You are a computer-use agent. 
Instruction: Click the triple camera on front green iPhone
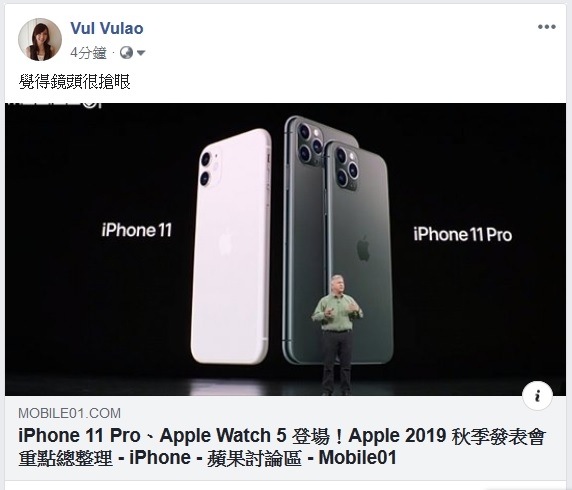pyautogui.click(x=346, y=167)
